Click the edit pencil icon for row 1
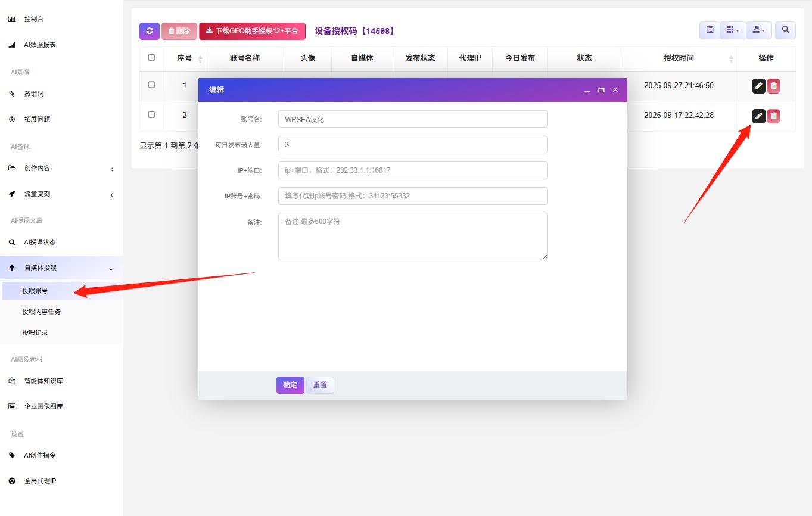 click(758, 86)
